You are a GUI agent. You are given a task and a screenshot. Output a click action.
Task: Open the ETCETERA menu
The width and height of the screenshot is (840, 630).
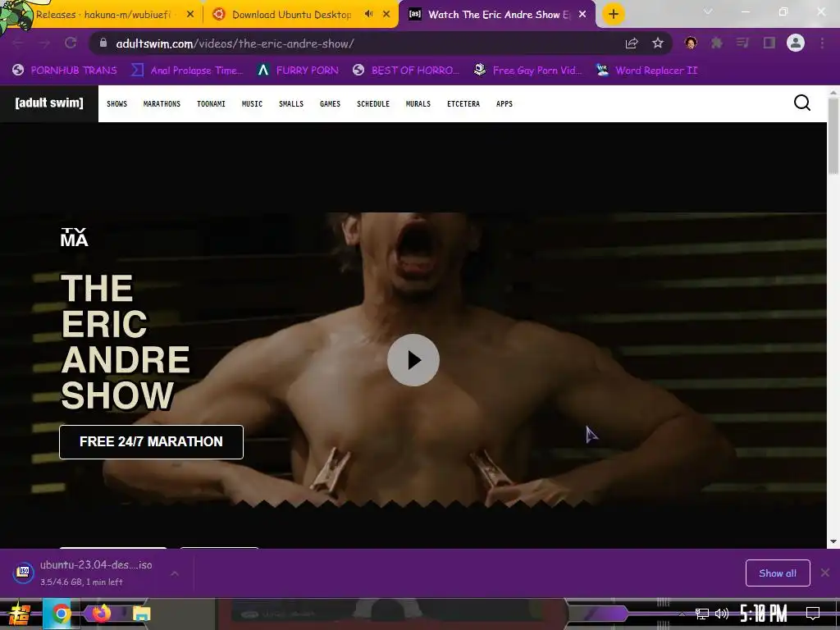pos(463,104)
